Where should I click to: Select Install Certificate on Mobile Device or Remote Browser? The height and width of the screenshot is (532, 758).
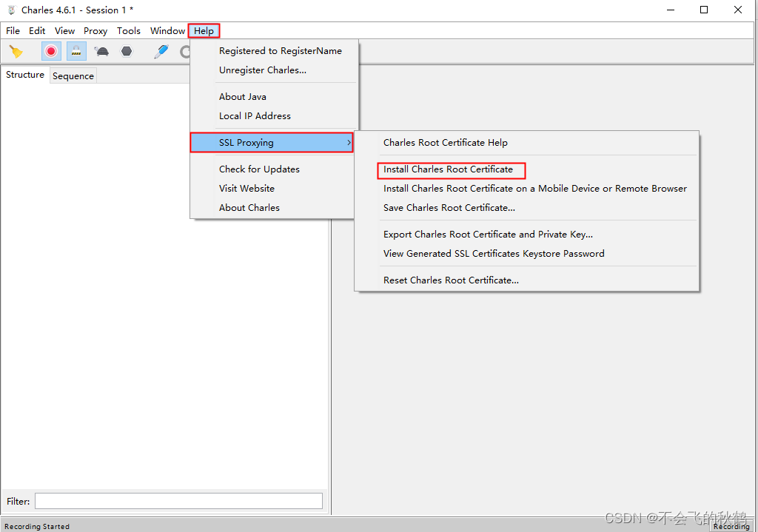(527, 189)
